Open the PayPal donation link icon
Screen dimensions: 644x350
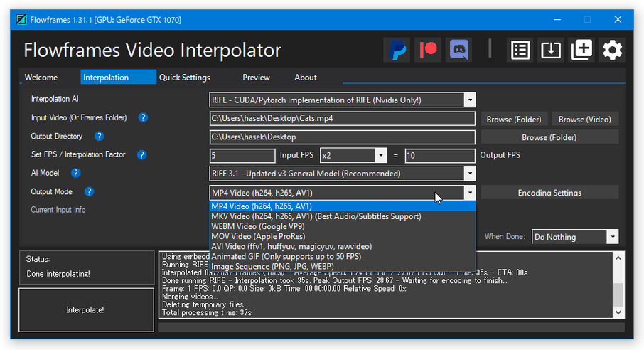tap(397, 51)
